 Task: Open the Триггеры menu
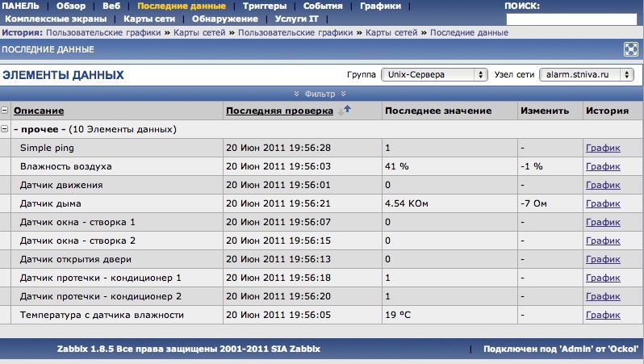(265, 6)
